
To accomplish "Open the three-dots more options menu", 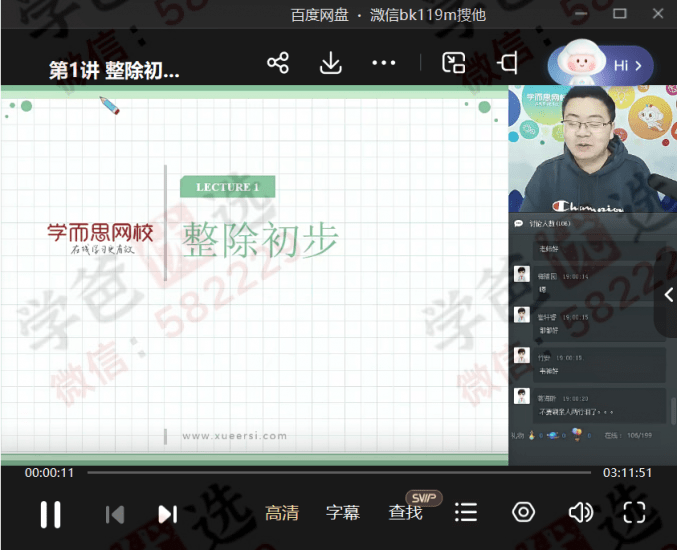I will [x=383, y=63].
